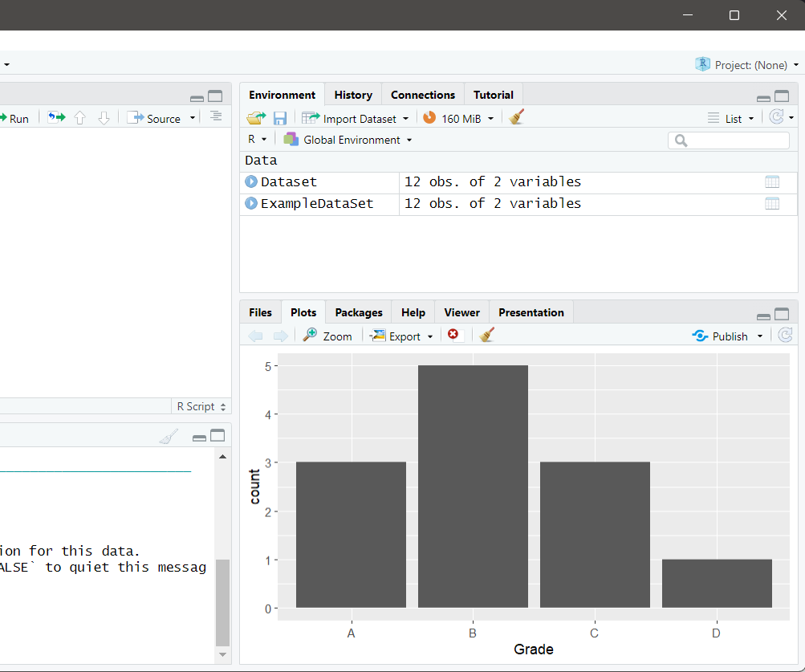The width and height of the screenshot is (805, 672).
Task: Clear the current plot with the red X icon
Action: click(x=454, y=336)
